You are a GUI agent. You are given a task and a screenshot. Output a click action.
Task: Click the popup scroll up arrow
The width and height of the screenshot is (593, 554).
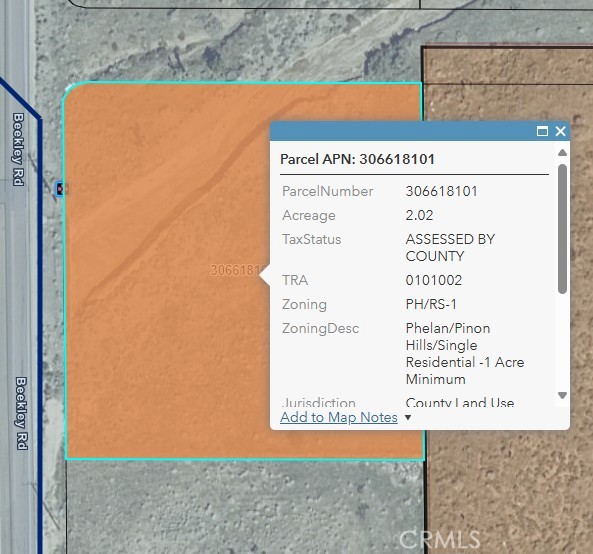point(562,152)
